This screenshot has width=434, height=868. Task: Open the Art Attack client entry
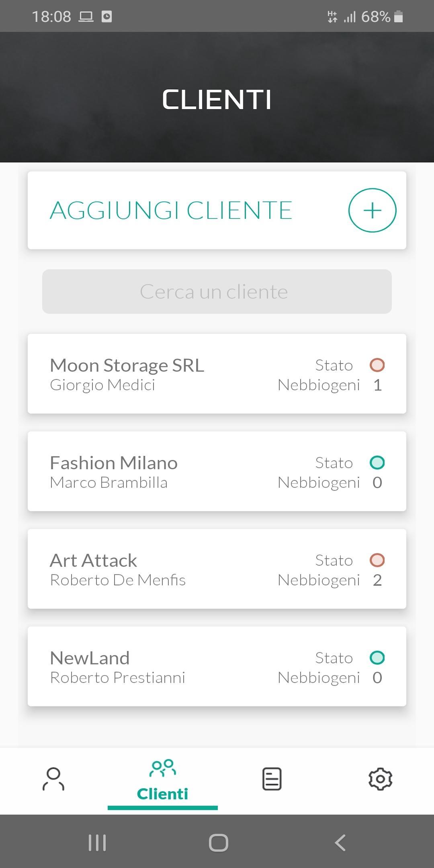[217, 569]
